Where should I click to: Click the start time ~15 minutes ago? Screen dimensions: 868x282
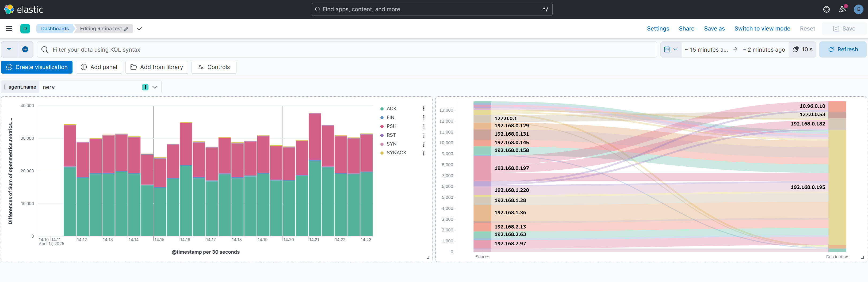[706, 49]
